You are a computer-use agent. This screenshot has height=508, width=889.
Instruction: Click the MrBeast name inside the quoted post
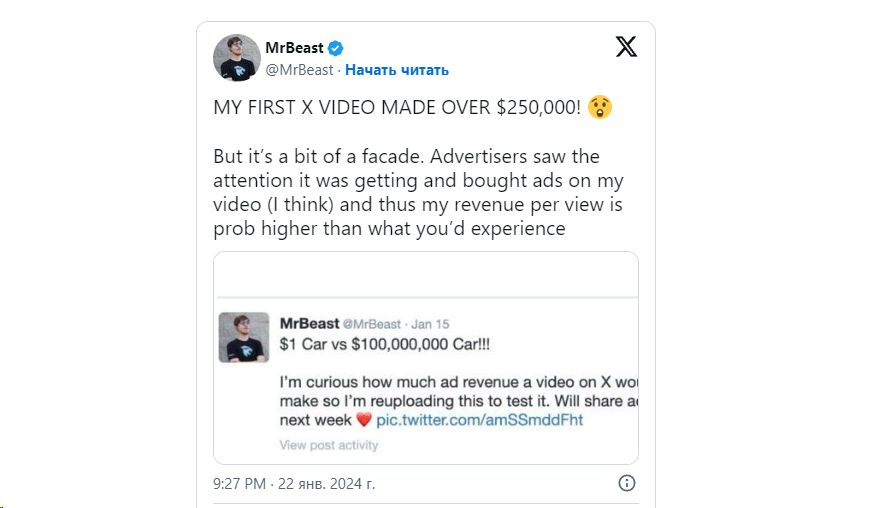click(x=308, y=324)
